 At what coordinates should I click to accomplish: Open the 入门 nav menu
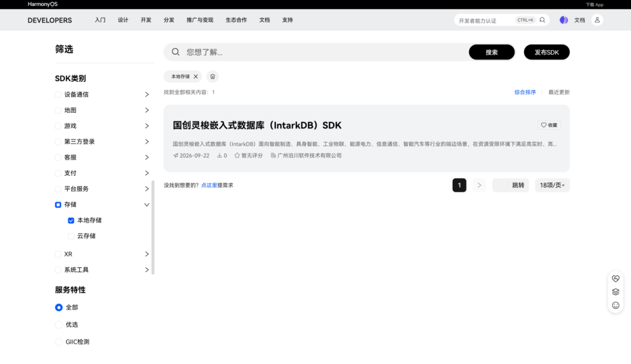(100, 20)
